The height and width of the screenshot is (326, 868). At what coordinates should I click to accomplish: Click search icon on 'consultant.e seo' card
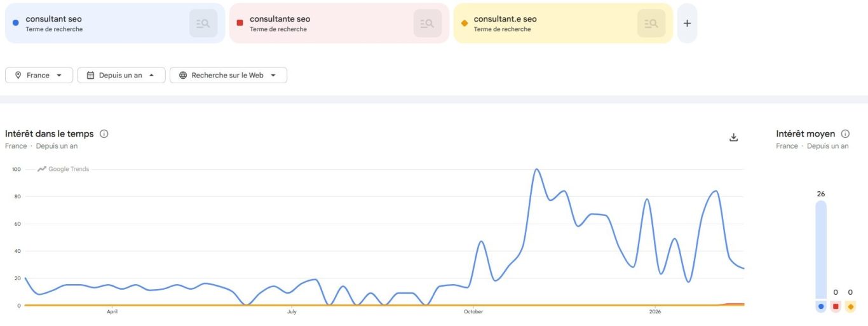[651, 24]
